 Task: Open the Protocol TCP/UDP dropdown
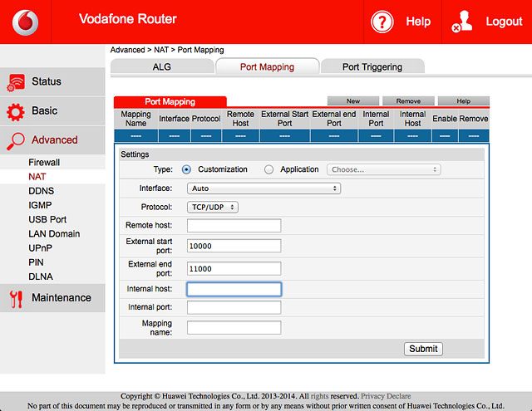[213, 207]
